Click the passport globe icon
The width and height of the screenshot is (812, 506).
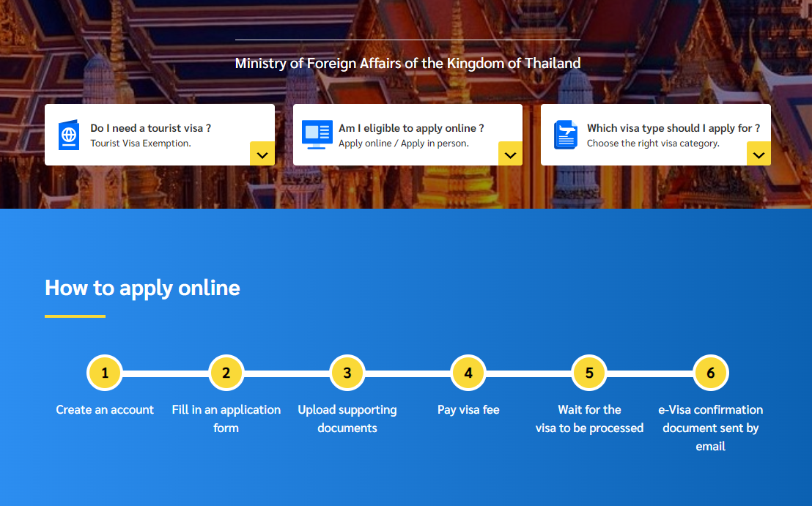tap(69, 135)
